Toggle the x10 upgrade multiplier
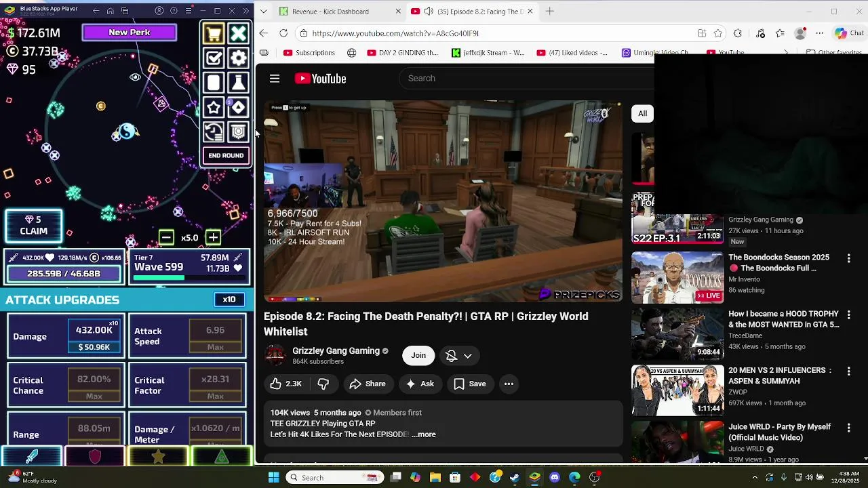 click(229, 300)
